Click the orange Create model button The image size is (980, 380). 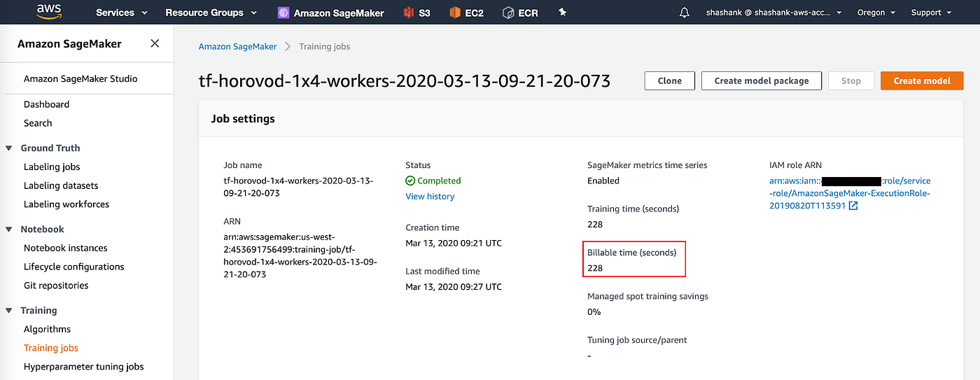(922, 80)
